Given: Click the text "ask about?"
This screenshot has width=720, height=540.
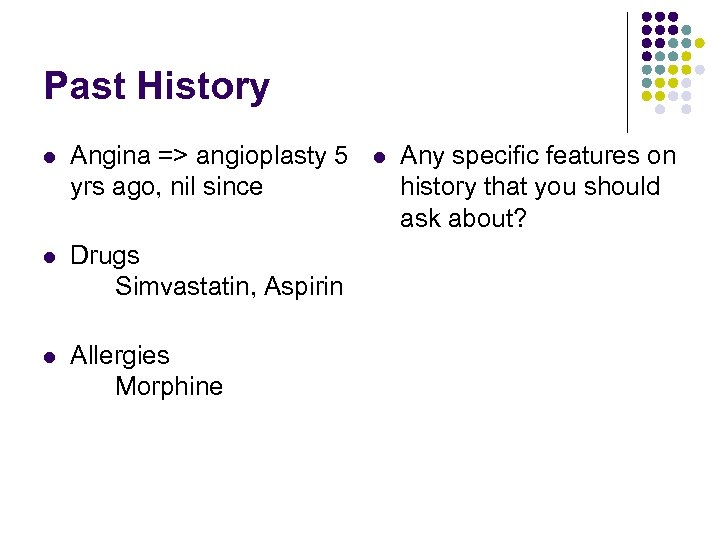Looking at the screenshot, I should [463, 216].
